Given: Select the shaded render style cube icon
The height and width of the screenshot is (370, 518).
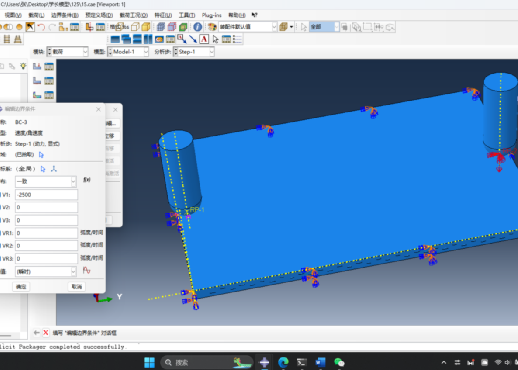Looking at the screenshot, I should (x=146, y=27).
